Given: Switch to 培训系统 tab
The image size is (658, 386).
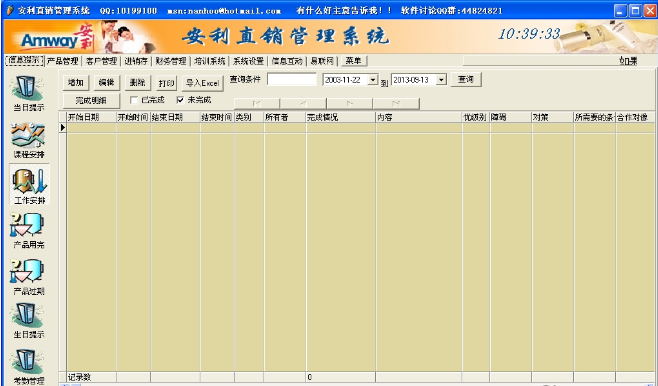Looking at the screenshot, I should tap(209, 61).
